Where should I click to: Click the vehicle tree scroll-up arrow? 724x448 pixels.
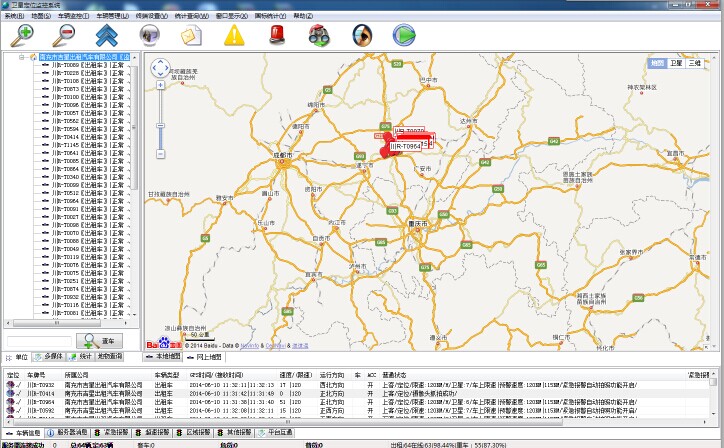[x=134, y=57]
